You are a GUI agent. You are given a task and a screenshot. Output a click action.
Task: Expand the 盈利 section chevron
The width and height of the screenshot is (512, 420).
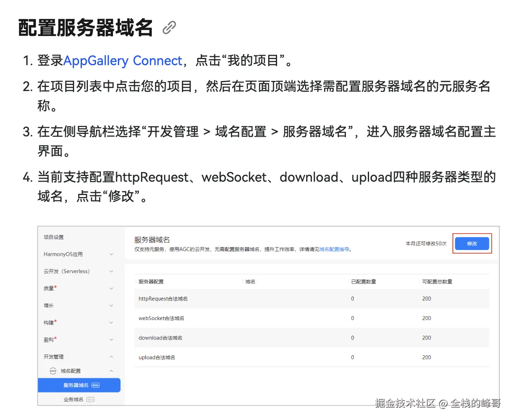pos(111,339)
